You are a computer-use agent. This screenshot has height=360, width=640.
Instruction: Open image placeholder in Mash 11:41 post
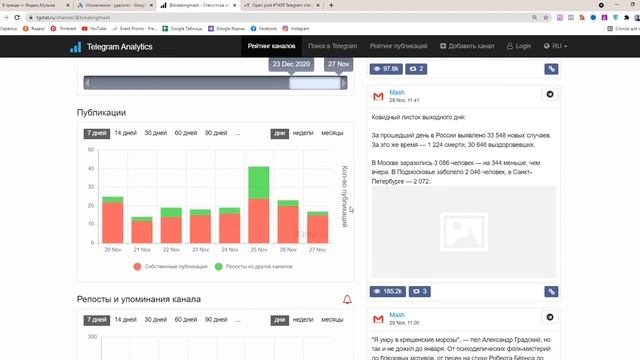coord(464,232)
